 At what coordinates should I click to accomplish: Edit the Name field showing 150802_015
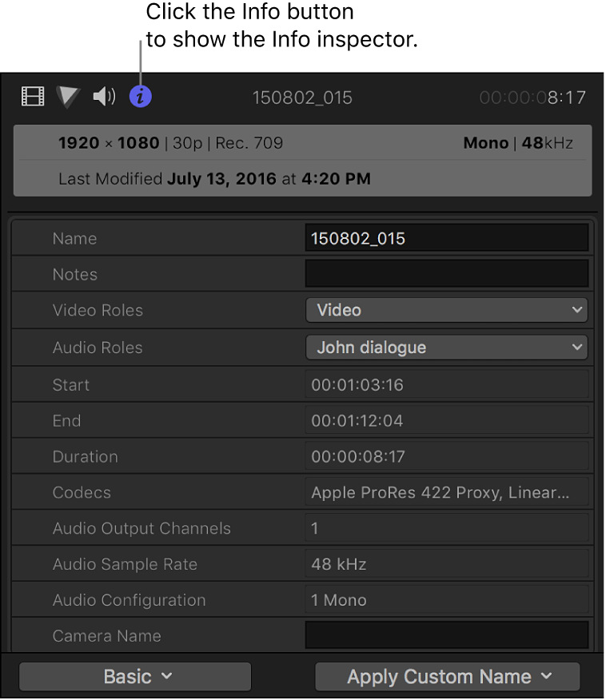pyautogui.click(x=446, y=237)
